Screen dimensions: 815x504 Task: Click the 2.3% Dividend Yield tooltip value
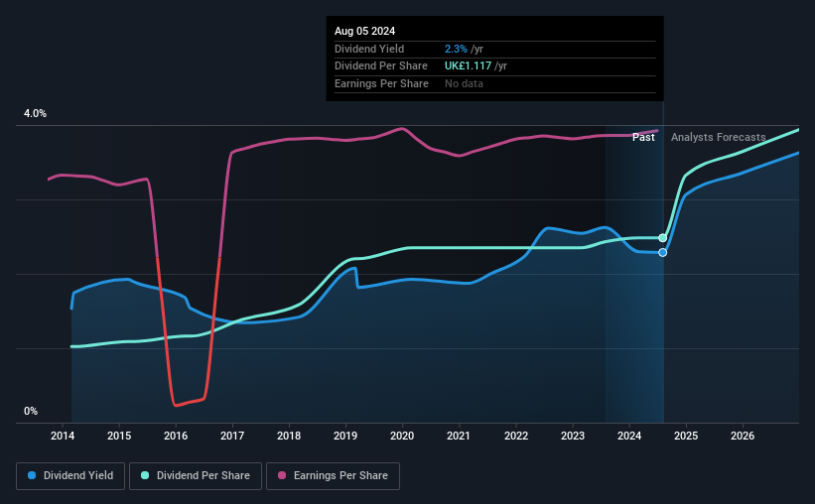pyautogui.click(x=456, y=49)
